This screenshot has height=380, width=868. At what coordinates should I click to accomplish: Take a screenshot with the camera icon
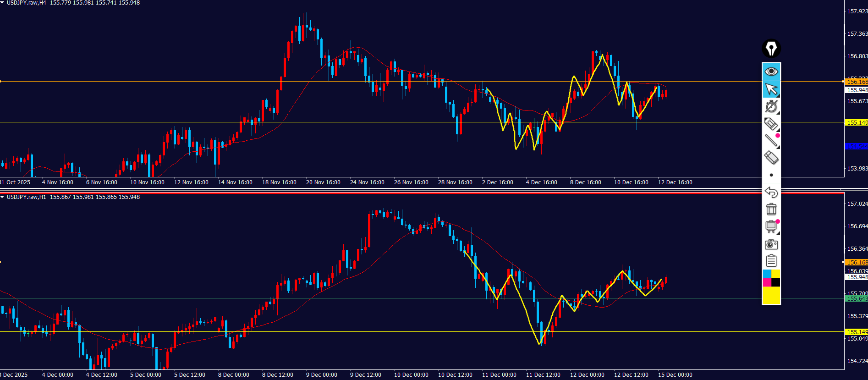pos(771,244)
